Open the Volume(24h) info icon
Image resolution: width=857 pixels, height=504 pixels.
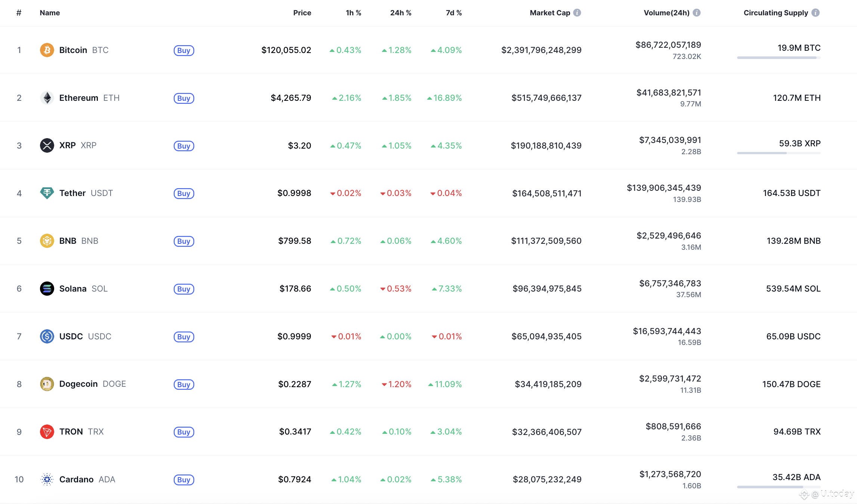click(697, 13)
